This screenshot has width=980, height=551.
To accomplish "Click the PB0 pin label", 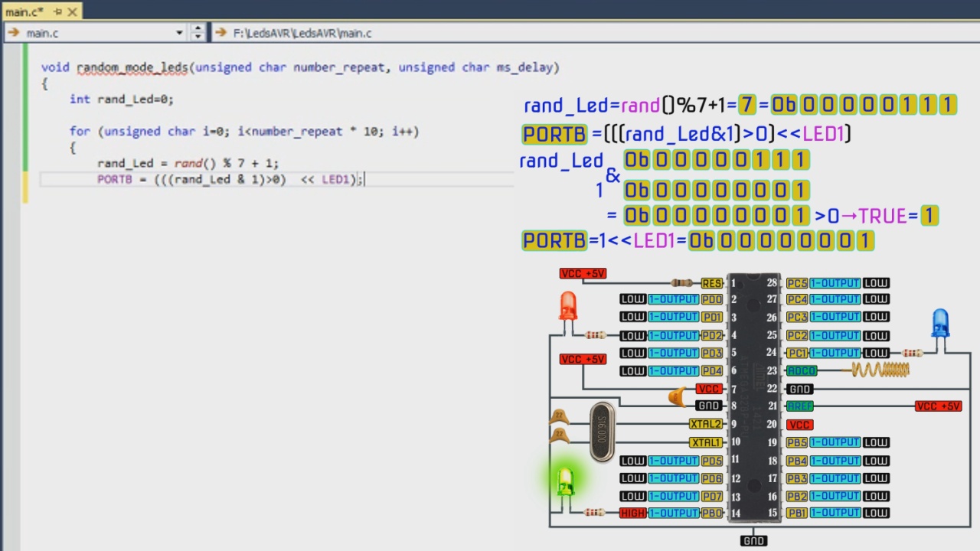I will (x=712, y=513).
